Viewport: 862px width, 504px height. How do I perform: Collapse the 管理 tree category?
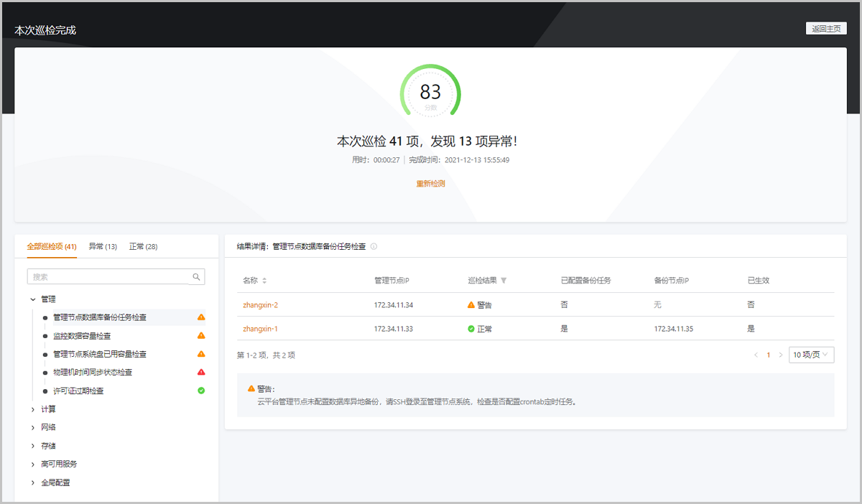pyautogui.click(x=32, y=299)
